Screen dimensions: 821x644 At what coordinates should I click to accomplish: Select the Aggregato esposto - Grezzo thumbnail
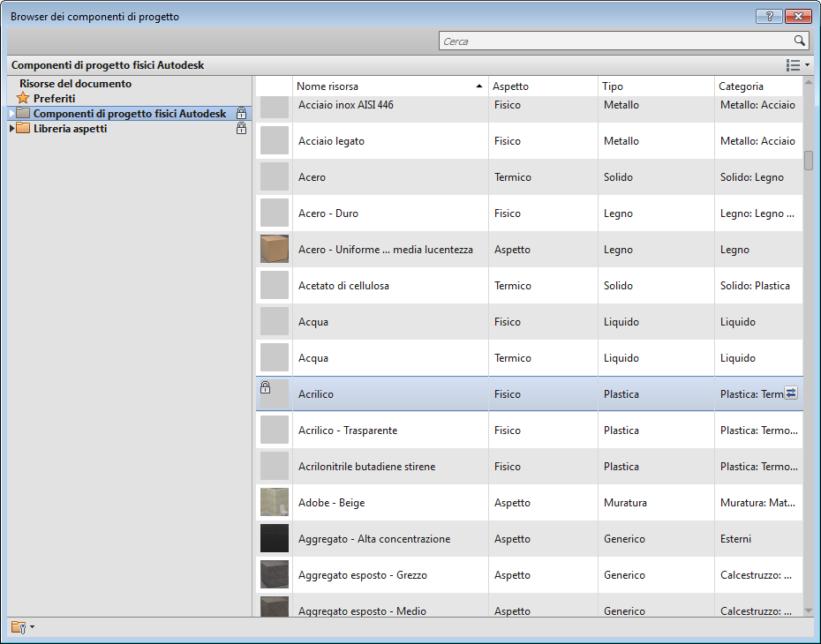[275, 574]
